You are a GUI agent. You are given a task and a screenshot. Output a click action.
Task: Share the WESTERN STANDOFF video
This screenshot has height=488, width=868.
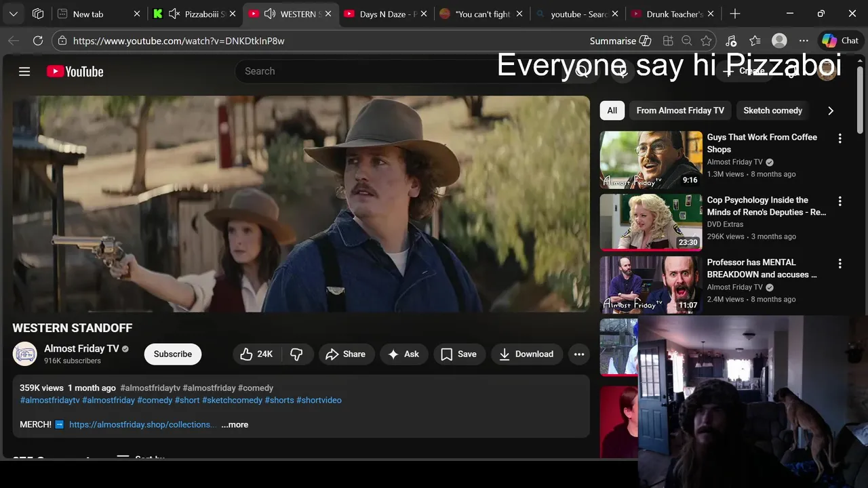click(x=346, y=354)
